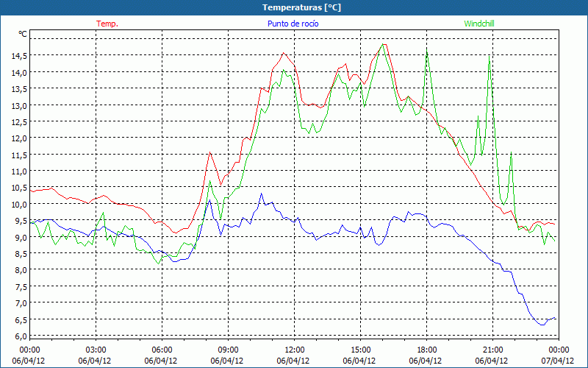Click the 10,5 y-axis value
The height and width of the screenshot is (368, 588).
click(x=19, y=188)
